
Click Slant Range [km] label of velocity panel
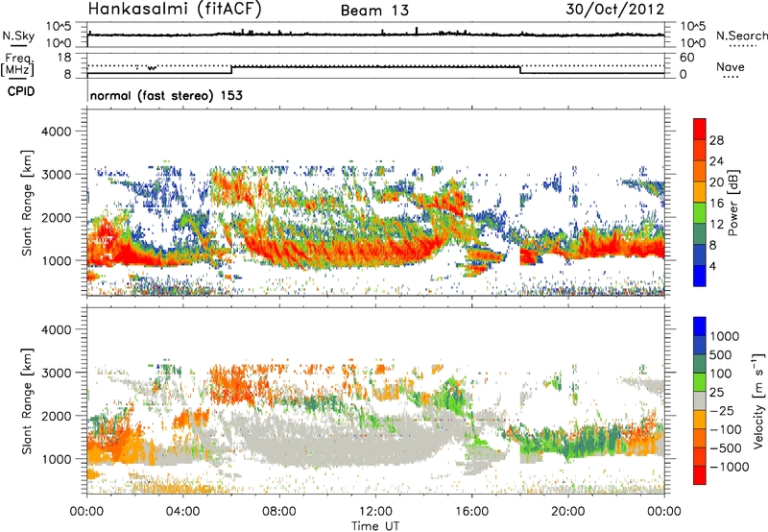(27, 400)
